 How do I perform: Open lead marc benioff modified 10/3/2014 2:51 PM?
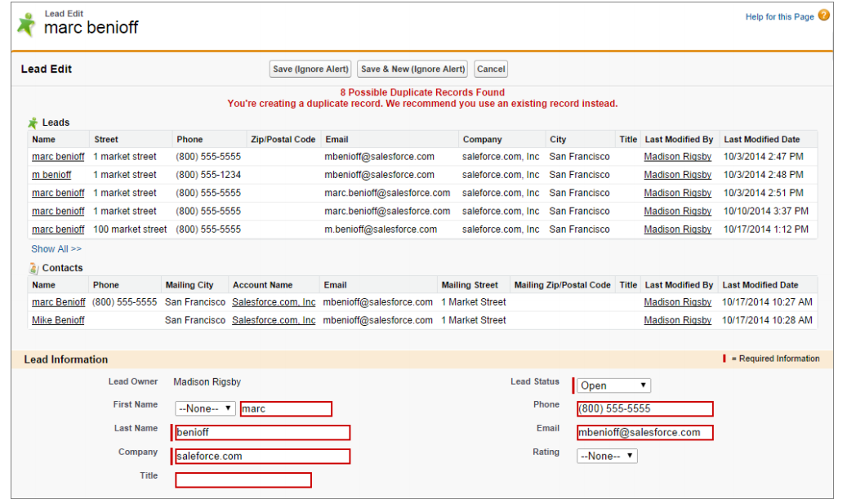(x=58, y=193)
